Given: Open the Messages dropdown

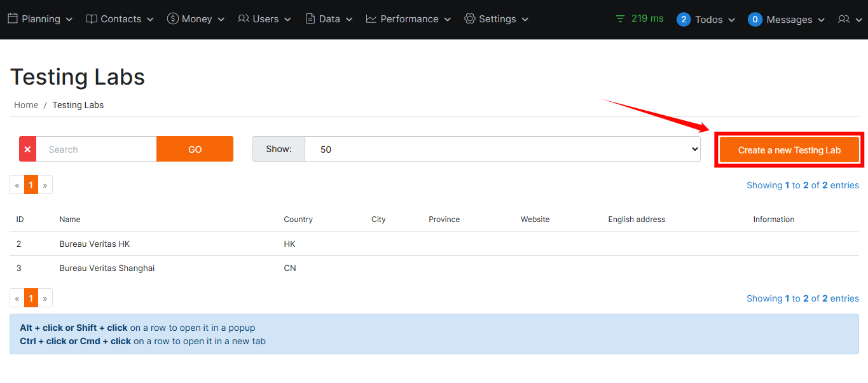Looking at the screenshot, I should [x=787, y=20].
